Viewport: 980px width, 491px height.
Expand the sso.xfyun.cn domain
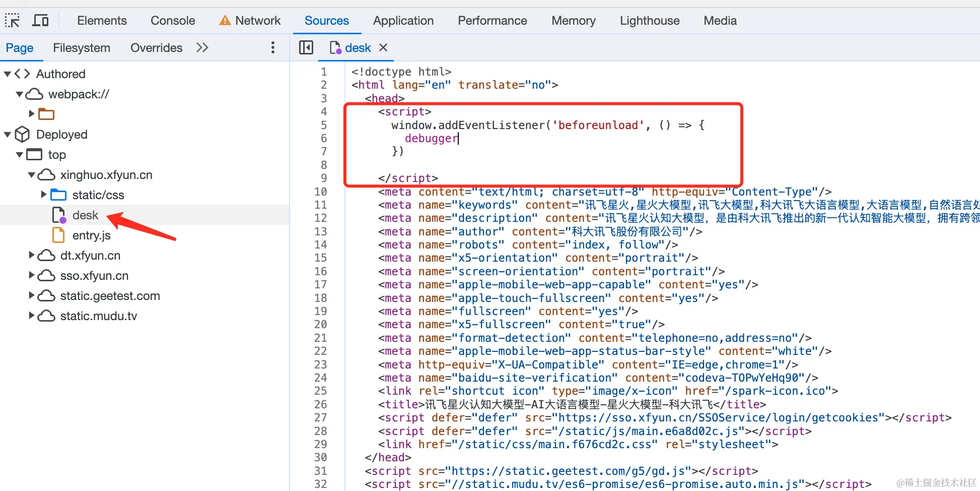(32, 275)
